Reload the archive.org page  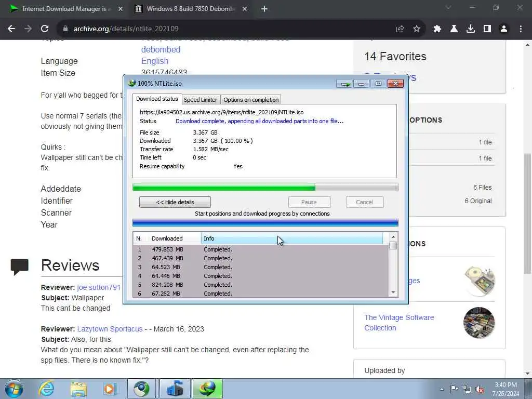coord(45,29)
